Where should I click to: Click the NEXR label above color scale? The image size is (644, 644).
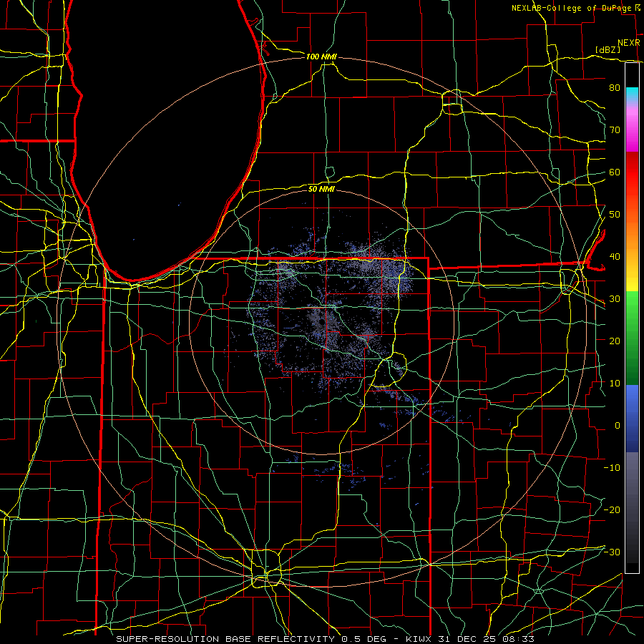point(629,43)
